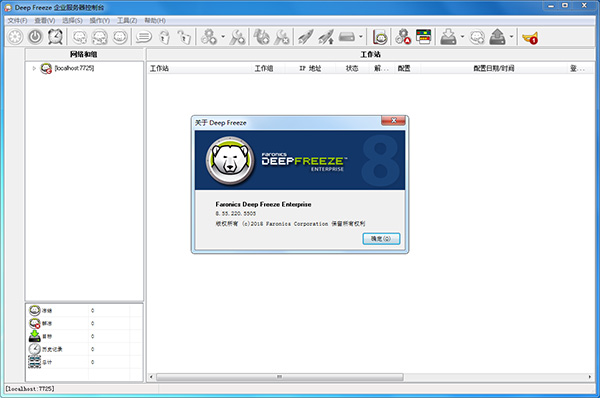The image size is (600, 398).
Task: Click the closed padlock lock icon
Action: (164, 37)
